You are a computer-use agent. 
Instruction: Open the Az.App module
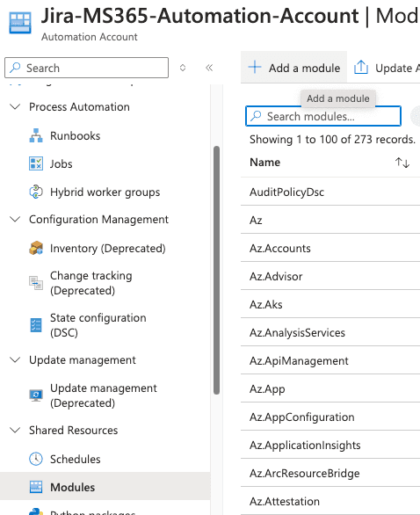[267, 389]
